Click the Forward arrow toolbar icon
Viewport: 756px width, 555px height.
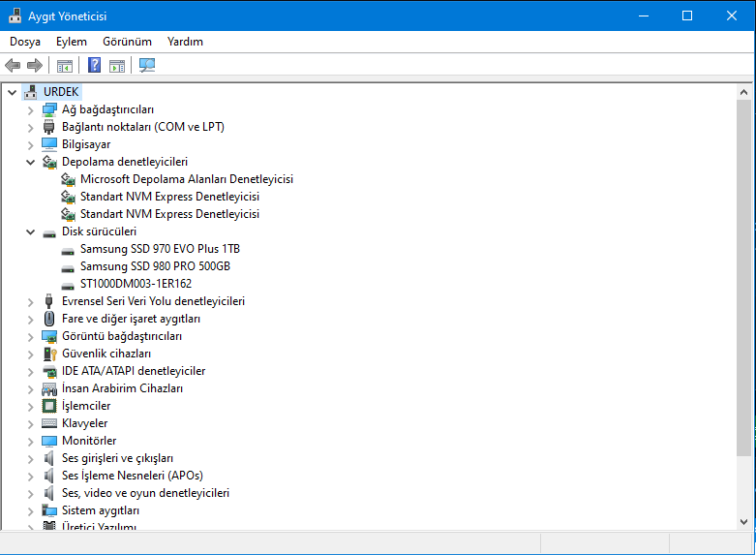coord(35,65)
